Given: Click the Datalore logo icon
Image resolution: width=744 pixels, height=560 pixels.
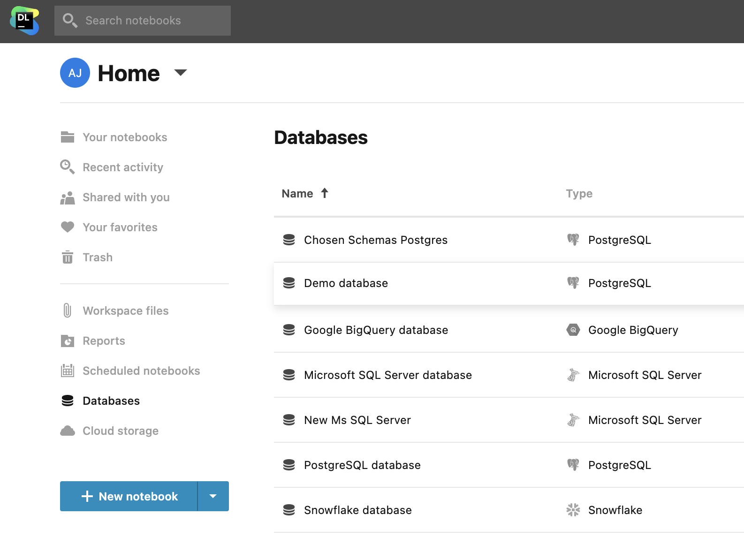Looking at the screenshot, I should tap(24, 21).
